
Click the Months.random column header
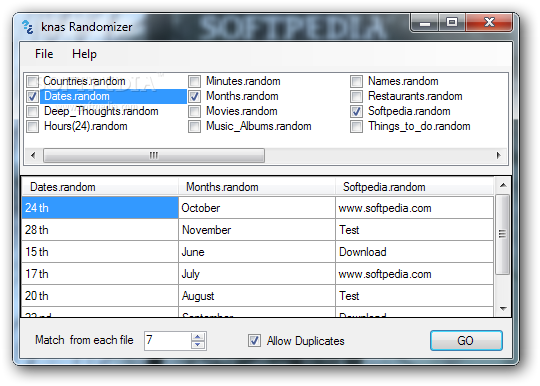pyautogui.click(x=257, y=187)
